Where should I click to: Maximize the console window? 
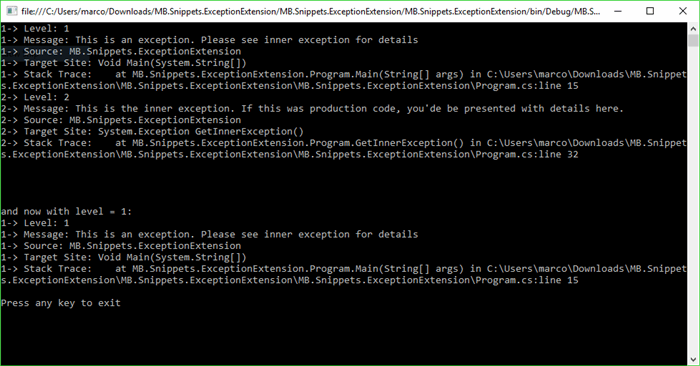click(650, 11)
